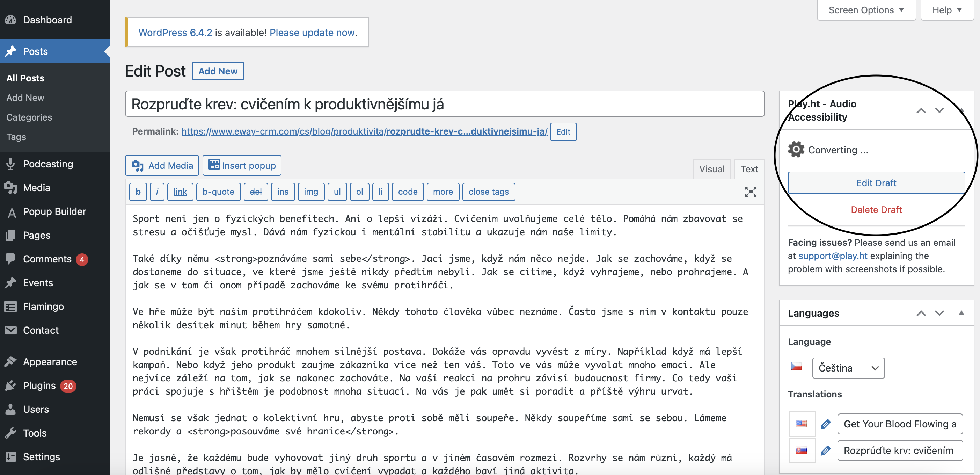Screen dimensions: 980x475
Task: Click the Edit Draft button
Action: [876, 183]
